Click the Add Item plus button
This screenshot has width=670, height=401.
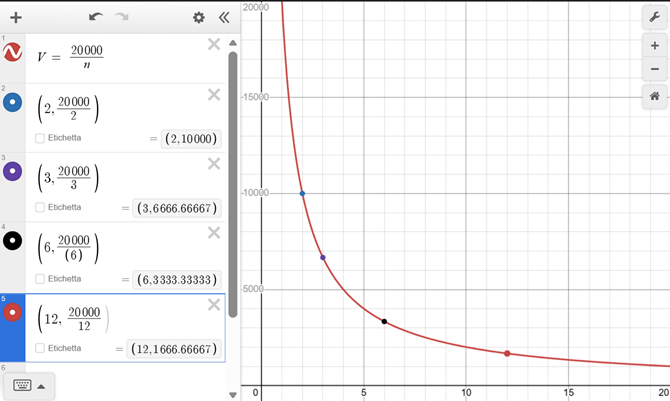click(15, 17)
